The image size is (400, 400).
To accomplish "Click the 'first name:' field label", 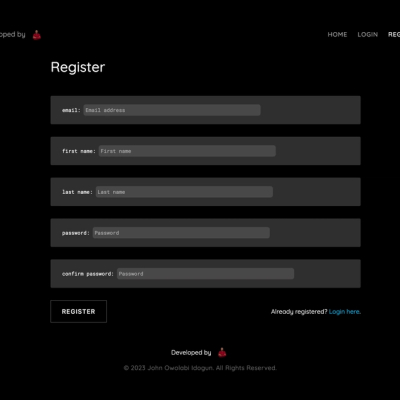I will pos(79,151).
